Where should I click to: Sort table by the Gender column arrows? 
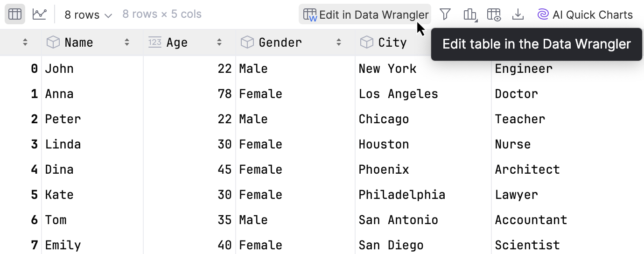(339, 42)
